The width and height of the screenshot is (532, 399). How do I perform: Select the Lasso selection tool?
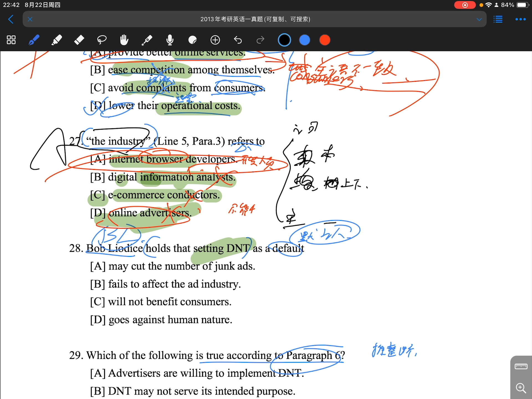[102, 40]
